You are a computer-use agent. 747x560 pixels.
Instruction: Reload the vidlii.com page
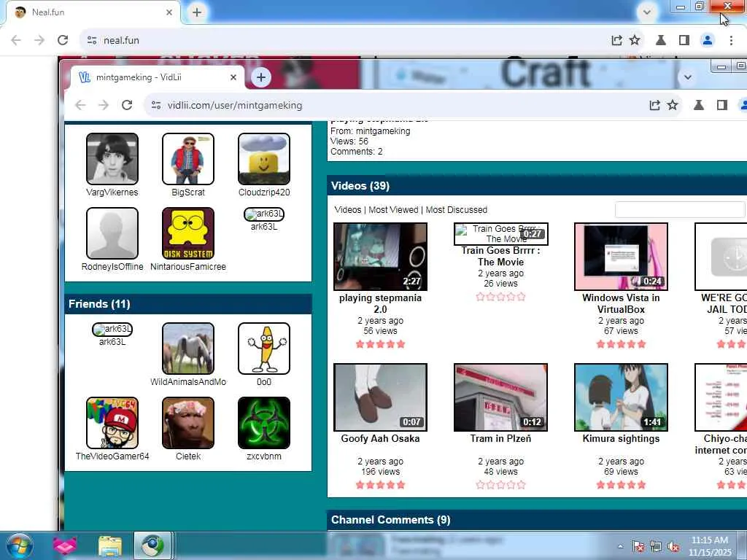tap(127, 105)
